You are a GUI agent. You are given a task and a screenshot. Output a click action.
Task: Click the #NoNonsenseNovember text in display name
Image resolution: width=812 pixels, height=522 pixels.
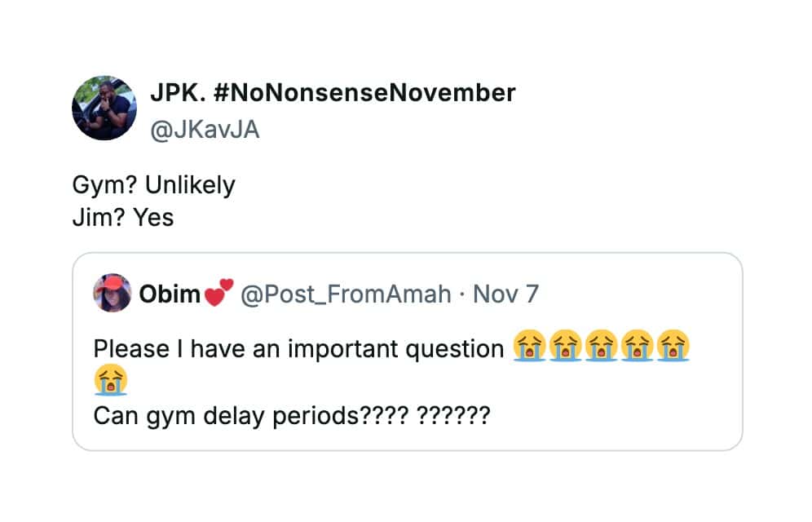tap(364, 93)
